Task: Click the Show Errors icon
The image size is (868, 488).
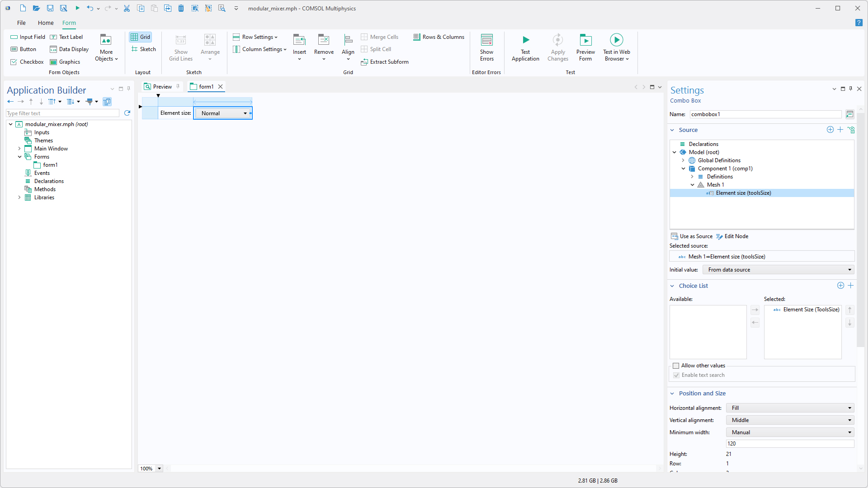Action: point(486,40)
